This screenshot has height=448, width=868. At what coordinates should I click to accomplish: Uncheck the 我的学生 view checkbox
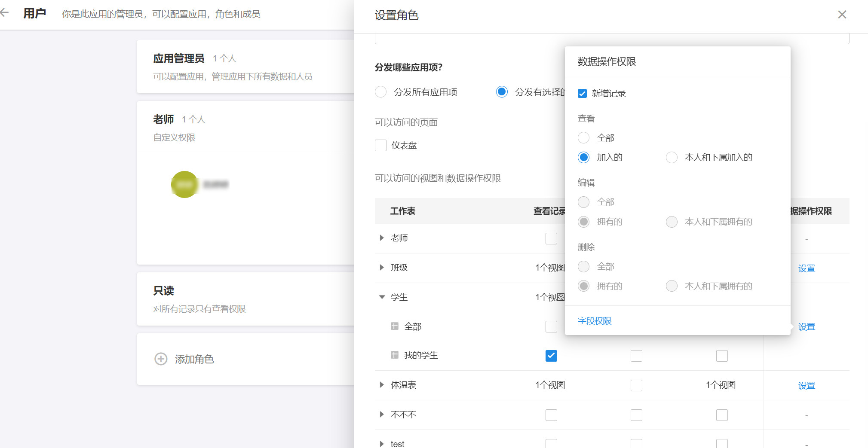click(551, 356)
